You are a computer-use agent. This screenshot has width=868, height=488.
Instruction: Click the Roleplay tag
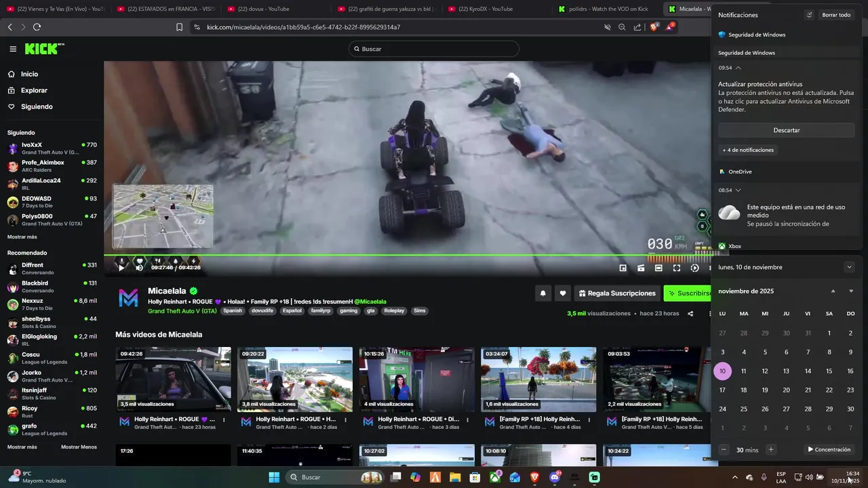click(394, 310)
